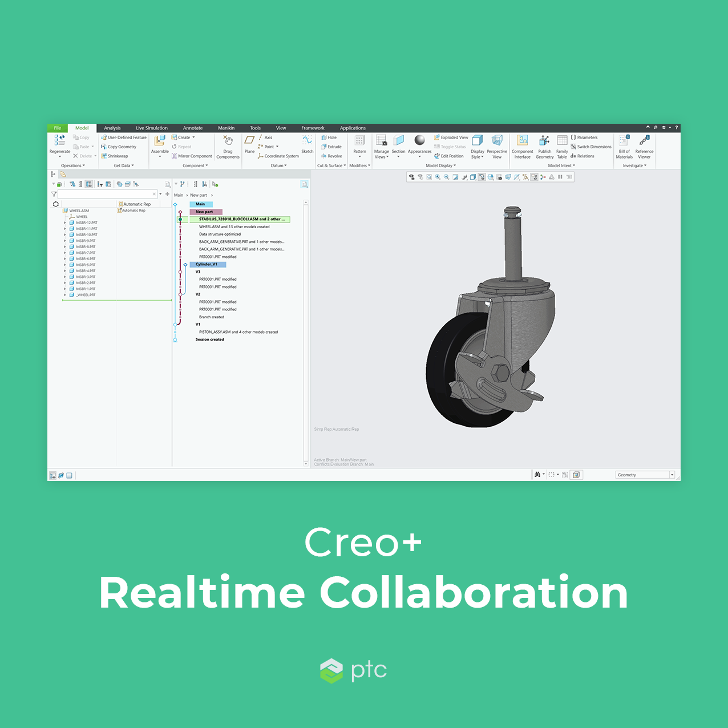The width and height of the screenshot is (728, 728).
Task: Switch to the Analysis ribbon tab
Action: point(112,128)
